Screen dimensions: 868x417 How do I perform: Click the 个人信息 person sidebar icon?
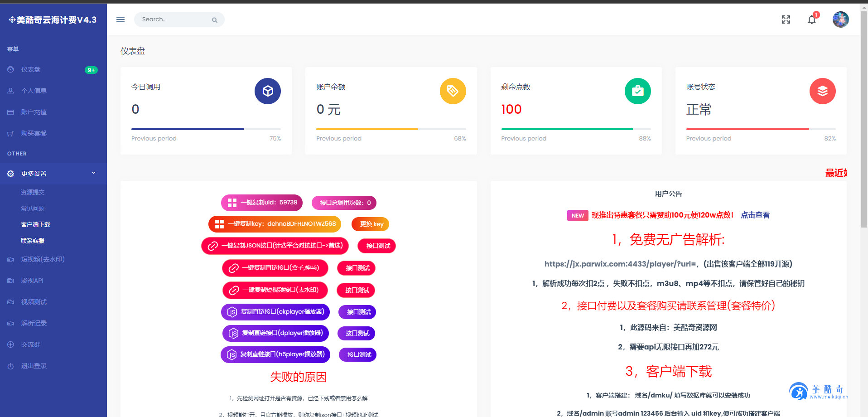click(10, 91)
